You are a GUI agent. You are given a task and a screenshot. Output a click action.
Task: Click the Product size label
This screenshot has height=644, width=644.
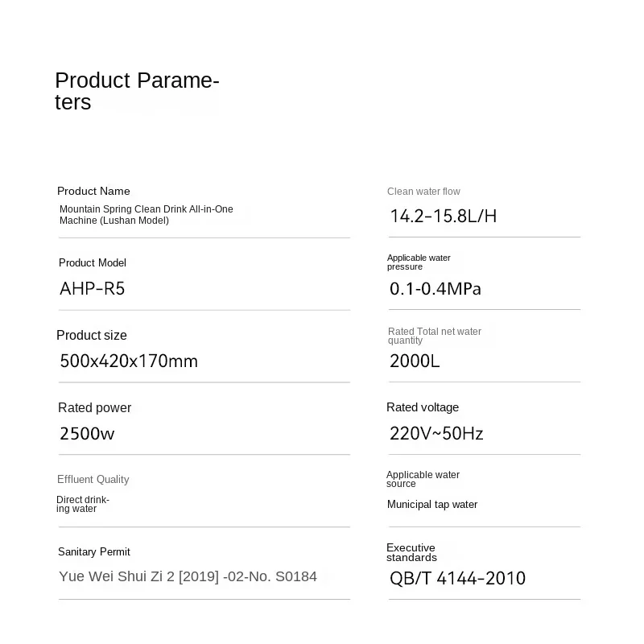pos(92,336)
